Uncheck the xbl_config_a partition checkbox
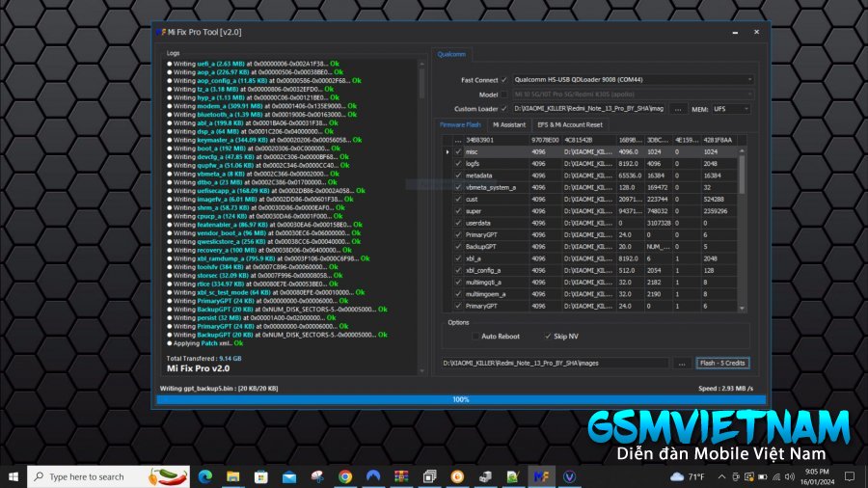Viewport: 868px width, 488px height. coord(458,271)
